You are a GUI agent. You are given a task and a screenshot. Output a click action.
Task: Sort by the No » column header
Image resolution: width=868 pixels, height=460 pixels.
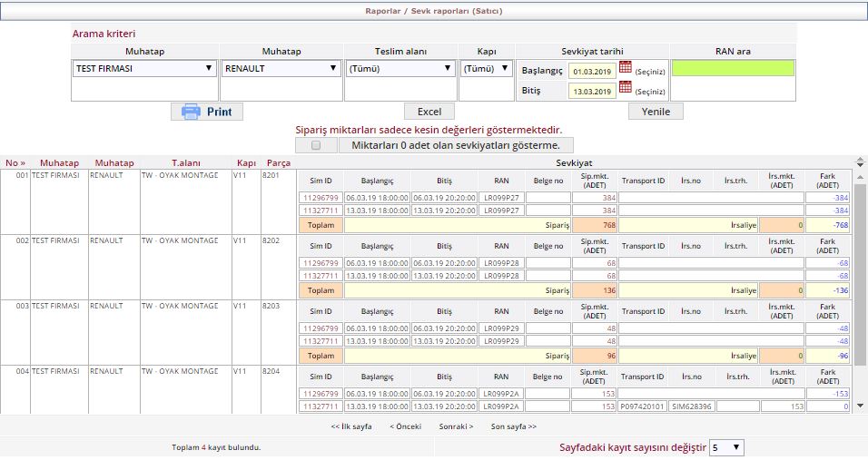[x=15, y=163]
